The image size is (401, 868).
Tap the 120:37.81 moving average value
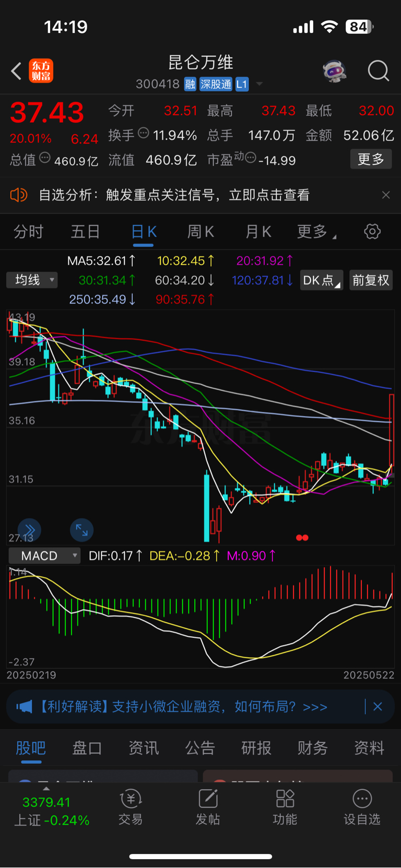263,280
